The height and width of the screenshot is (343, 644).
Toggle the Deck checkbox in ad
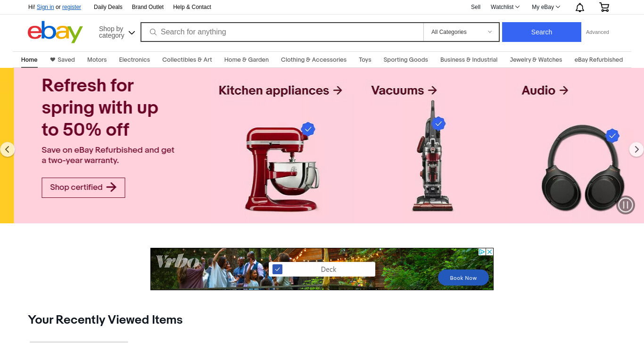click(x=277, y=269)
